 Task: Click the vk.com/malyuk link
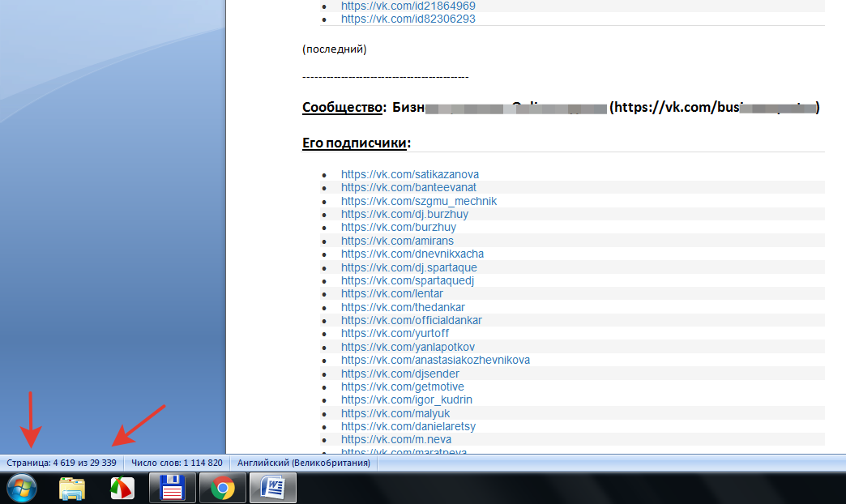tap(395, 413)
